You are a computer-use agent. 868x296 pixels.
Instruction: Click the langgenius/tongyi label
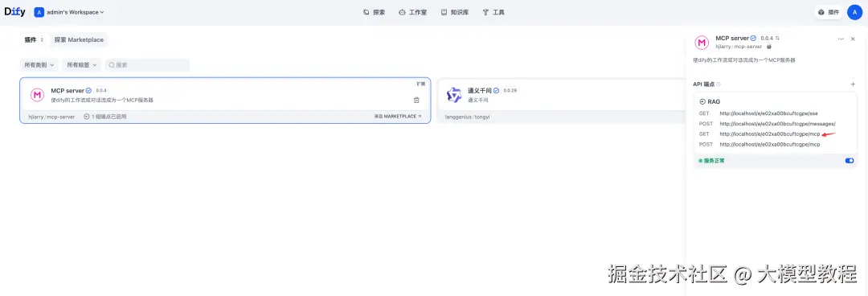point(468,117)
